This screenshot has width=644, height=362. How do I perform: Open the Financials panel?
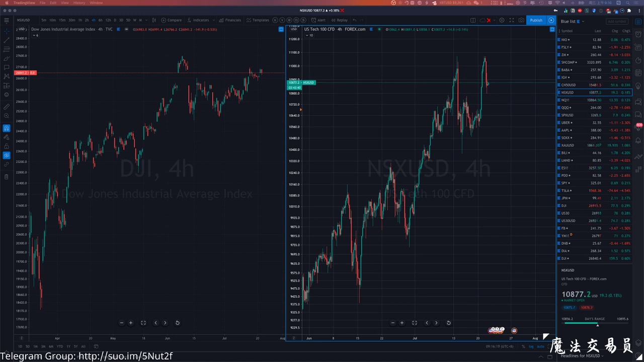(x=230, y=20)
